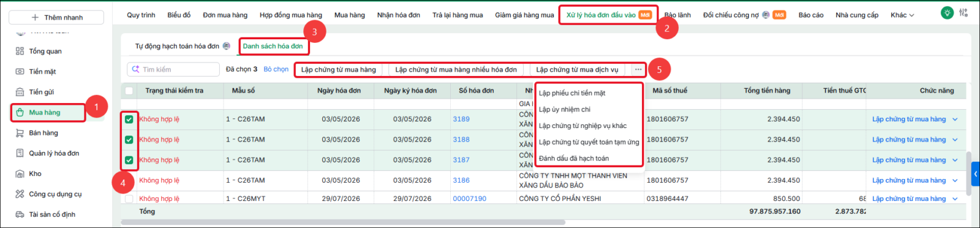The image size is (980, 228).
Task: Click the Trạng thái kiểm tra column header
Action: click(x=174, y=91)
